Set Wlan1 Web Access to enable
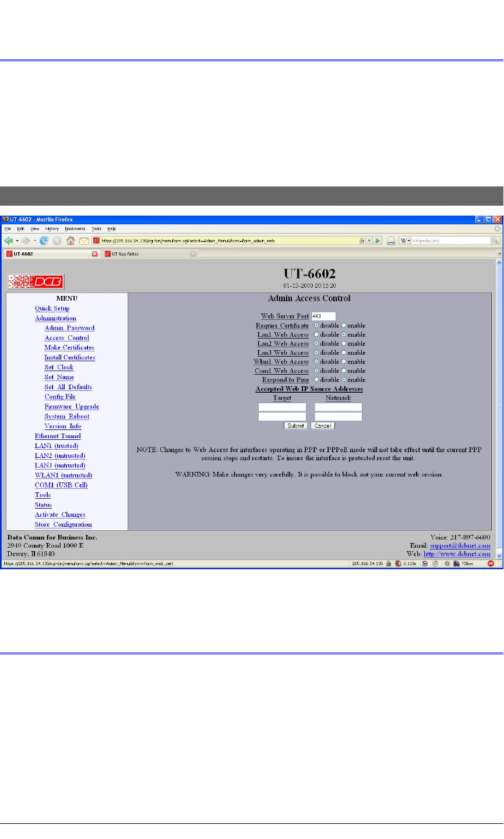Screen dimensions: 504x839 (x=344, y=362)
